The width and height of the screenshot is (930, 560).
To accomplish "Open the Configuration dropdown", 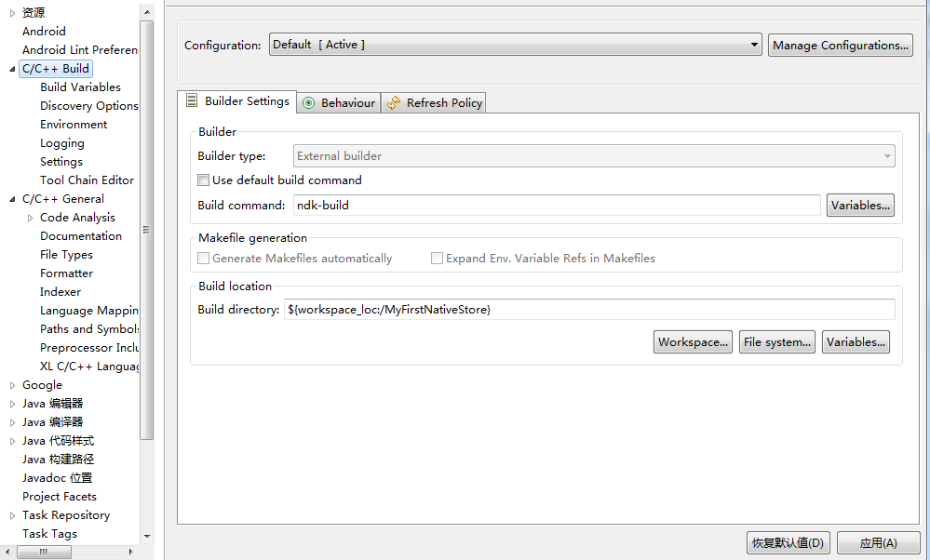I will coord(516,45).
